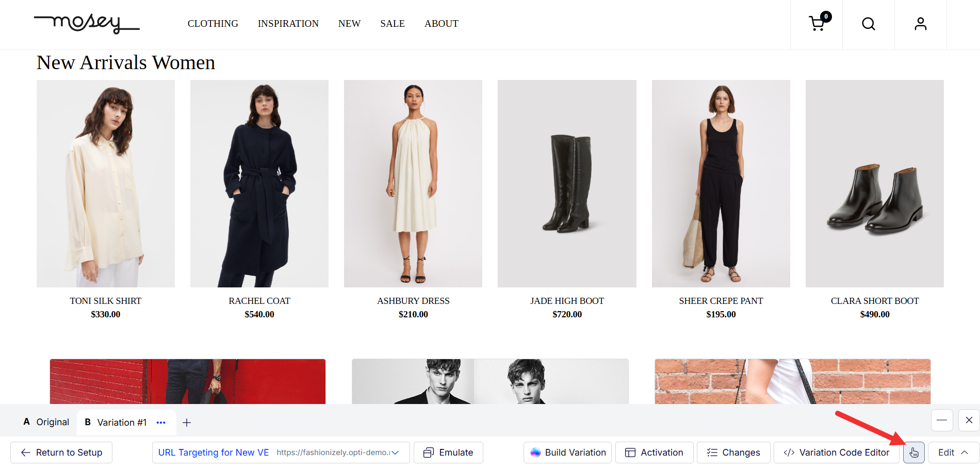980x468 pixels.
Task: Open the shopping cart icon
Action: [x=818, y=23]
